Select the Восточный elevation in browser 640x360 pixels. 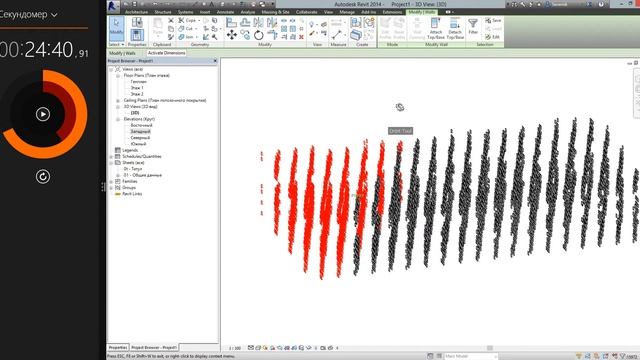(x=141, y=125)
